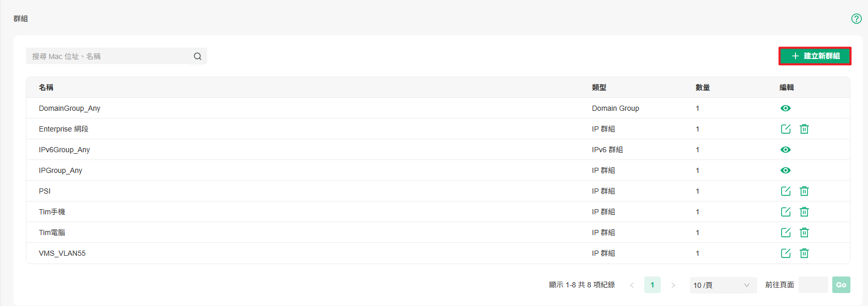Image resolution: width=868 pixels, height=306 pixels.
Task: View DomainGroup_Any details via eye icon
Action: click(786, 108)
